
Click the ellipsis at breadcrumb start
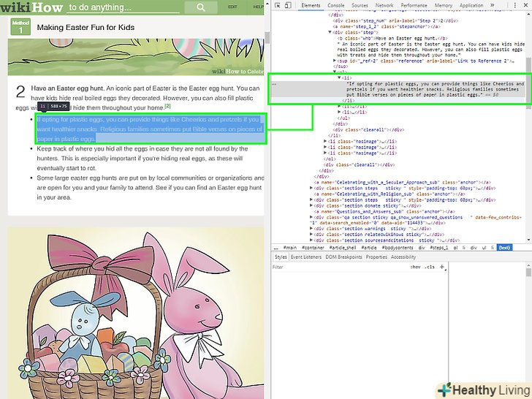tap(274, 248)
